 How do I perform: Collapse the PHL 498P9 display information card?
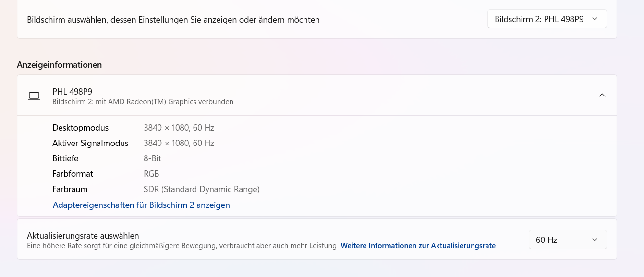click(602, 95)
